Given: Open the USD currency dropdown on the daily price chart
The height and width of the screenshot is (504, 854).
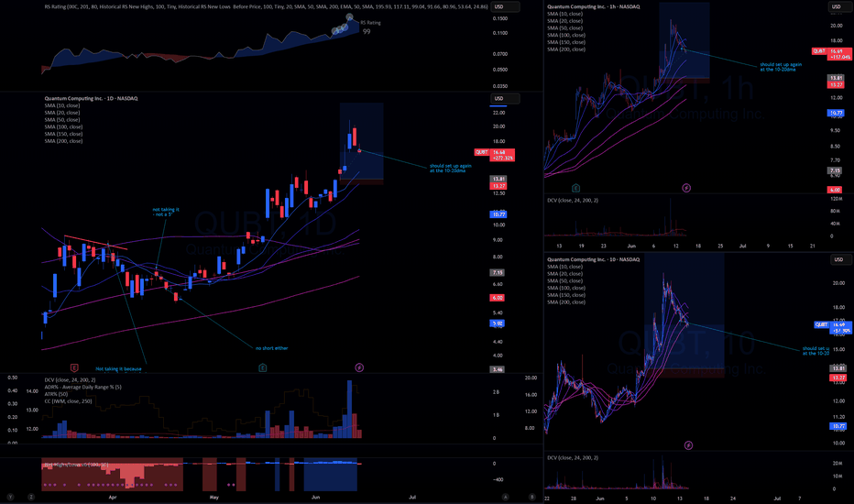Looking at the screenshot, I should tap(505, 99).
